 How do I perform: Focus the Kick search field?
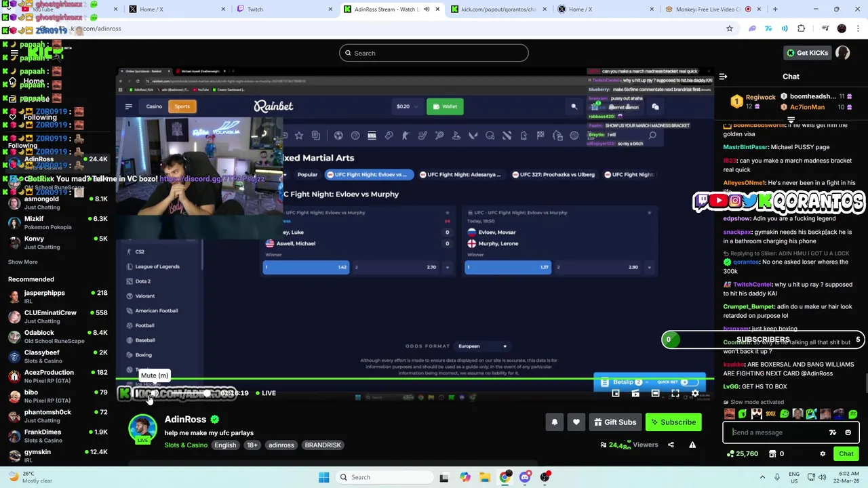tap(434, 53)
